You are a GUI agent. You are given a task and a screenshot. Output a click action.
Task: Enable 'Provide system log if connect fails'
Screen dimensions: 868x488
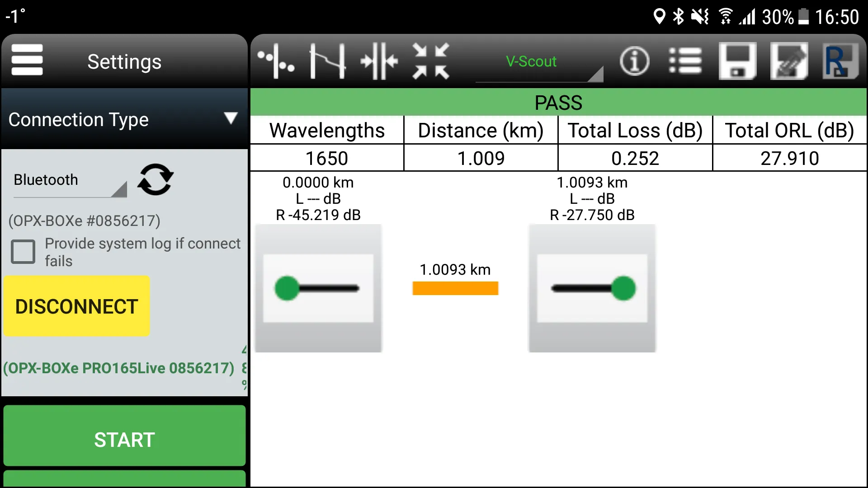click(22, 251)
